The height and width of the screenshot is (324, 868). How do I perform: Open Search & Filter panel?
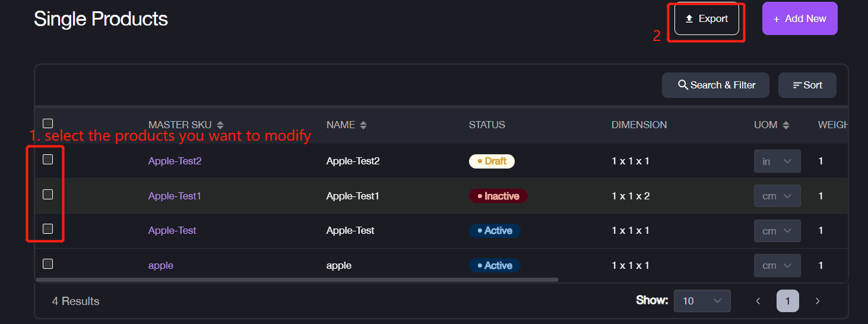coord(715,85)
